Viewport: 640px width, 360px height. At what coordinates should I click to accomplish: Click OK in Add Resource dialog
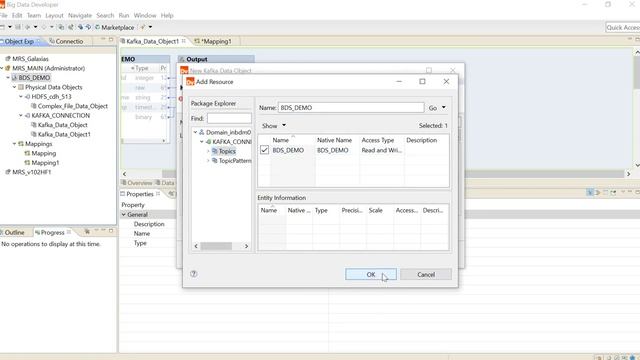[371, 274]
